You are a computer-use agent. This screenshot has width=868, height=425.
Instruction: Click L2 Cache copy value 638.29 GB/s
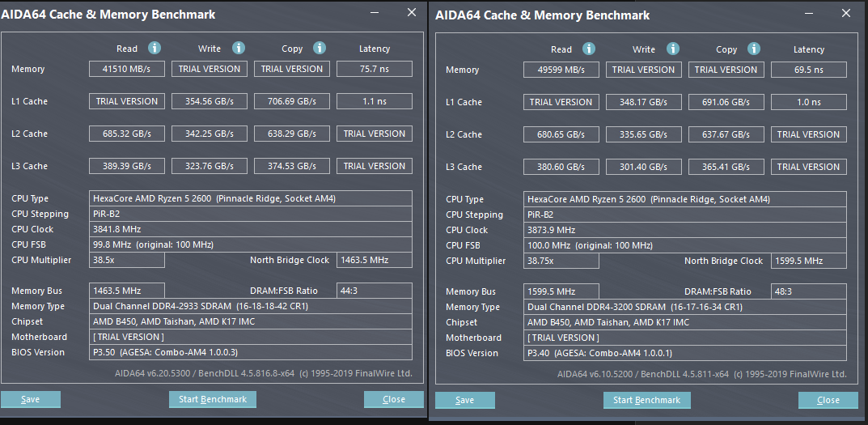point(292,134)
